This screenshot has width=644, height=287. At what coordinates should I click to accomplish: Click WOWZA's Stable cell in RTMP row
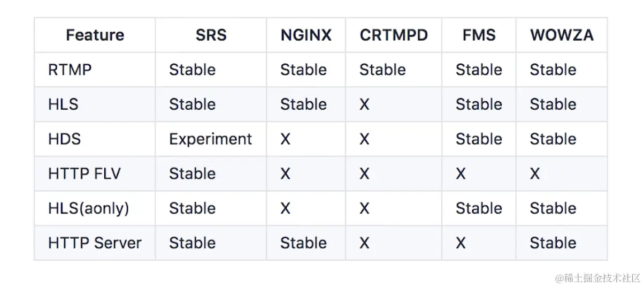pos(553,70)
